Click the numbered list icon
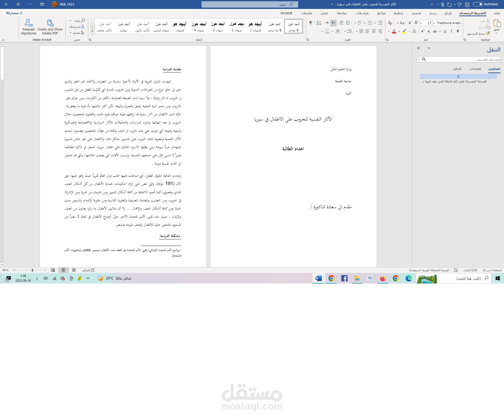The height and width of the screenshot is (420, 504). point(370,23)
